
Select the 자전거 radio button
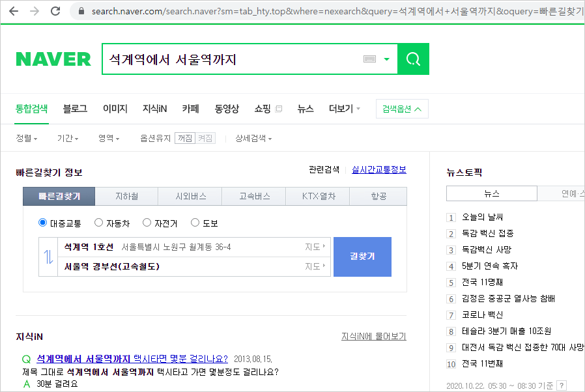click(147, 223)
